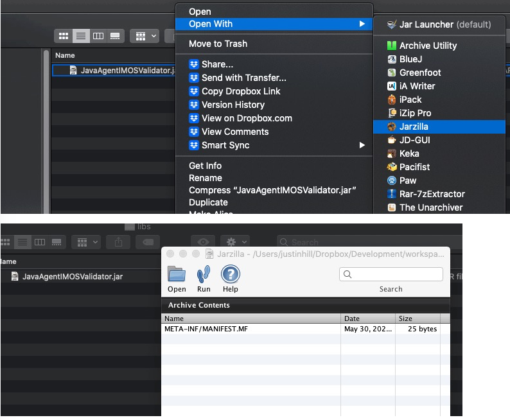This screenshot has height=420, width=510.
Task: Switch upper Finder window to column view
Action: (98, 36)
